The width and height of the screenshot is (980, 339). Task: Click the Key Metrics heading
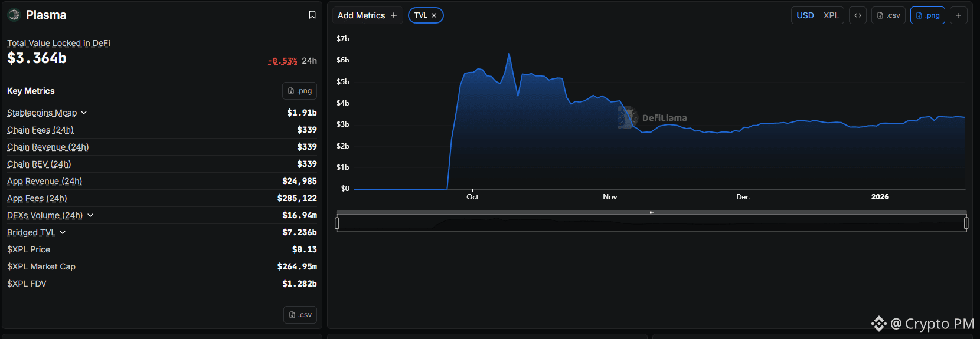point(31,91)
